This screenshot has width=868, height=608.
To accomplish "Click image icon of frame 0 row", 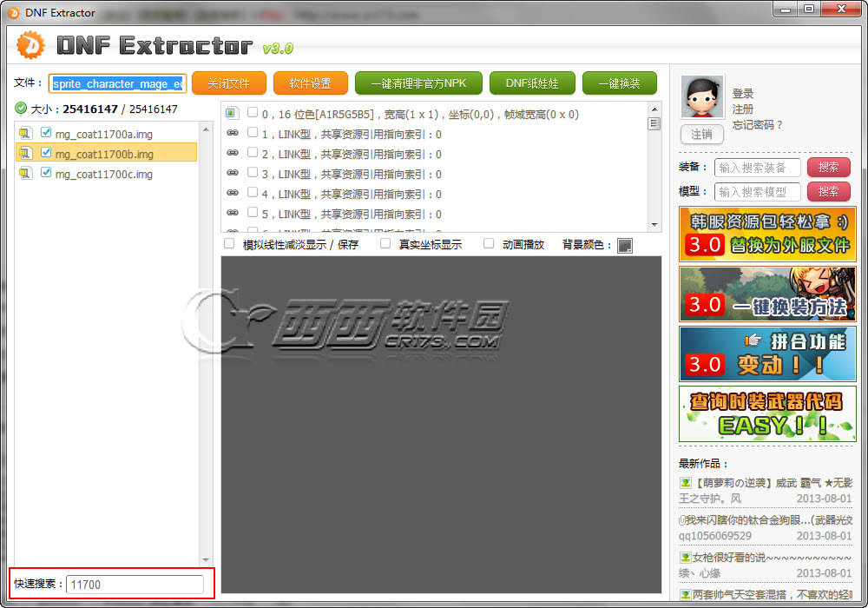I will 232,114.
